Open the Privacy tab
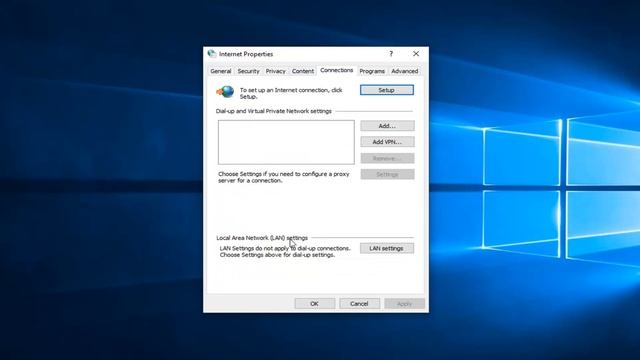Image resolution: width=640 pixels, height=360 pixels. point(276,71)
